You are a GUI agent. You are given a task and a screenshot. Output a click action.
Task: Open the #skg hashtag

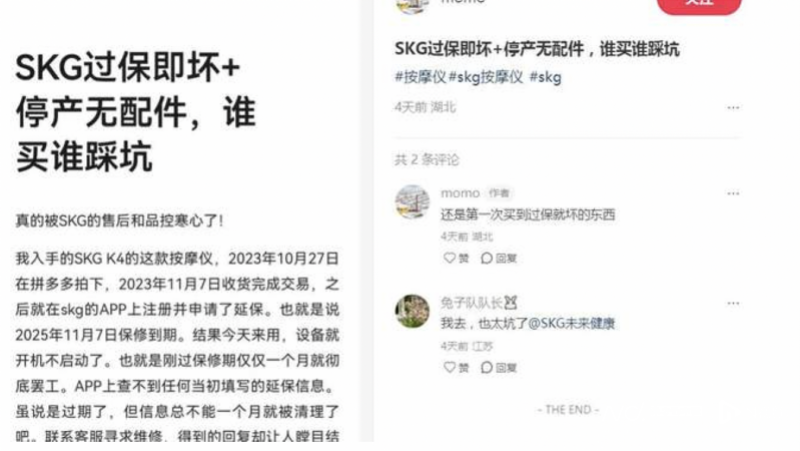545,77
